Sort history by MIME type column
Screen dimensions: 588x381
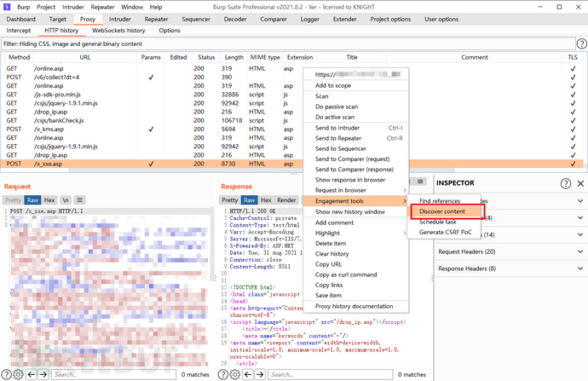(265, 57)
